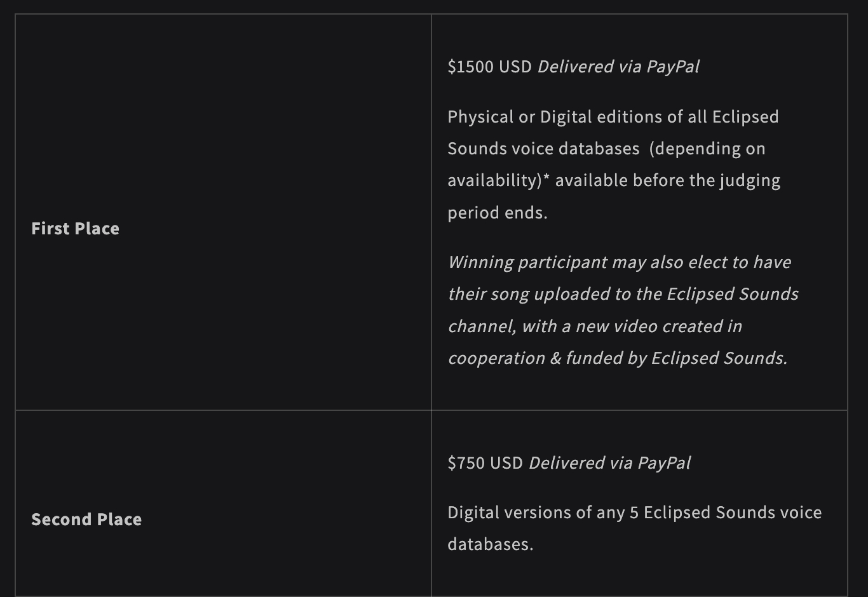Click the "period ends." line

pyautogui.click(x=497, y=213)
